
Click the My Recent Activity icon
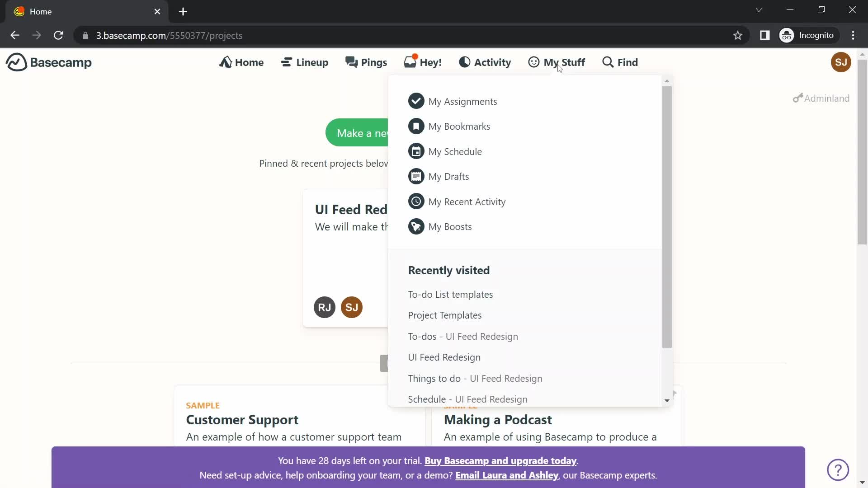point(415,202)
